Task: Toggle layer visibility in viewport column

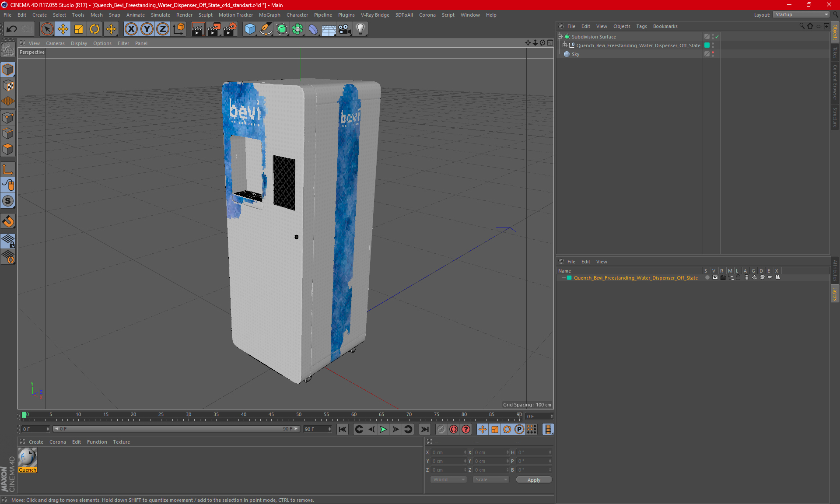Action: tap(715, 277)
